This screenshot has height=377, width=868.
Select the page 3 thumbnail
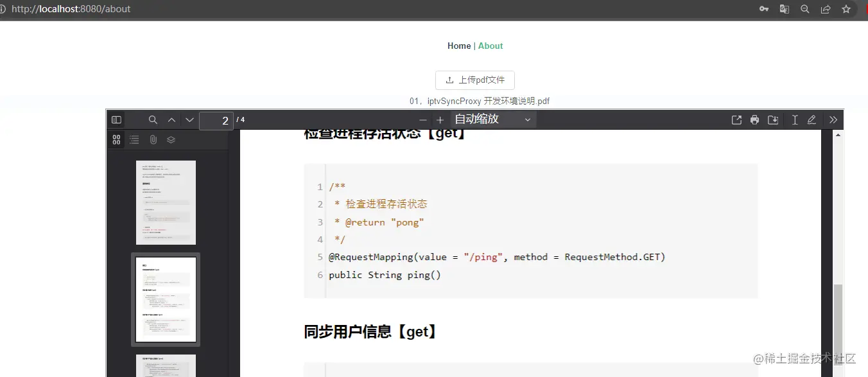pos(166,365)
